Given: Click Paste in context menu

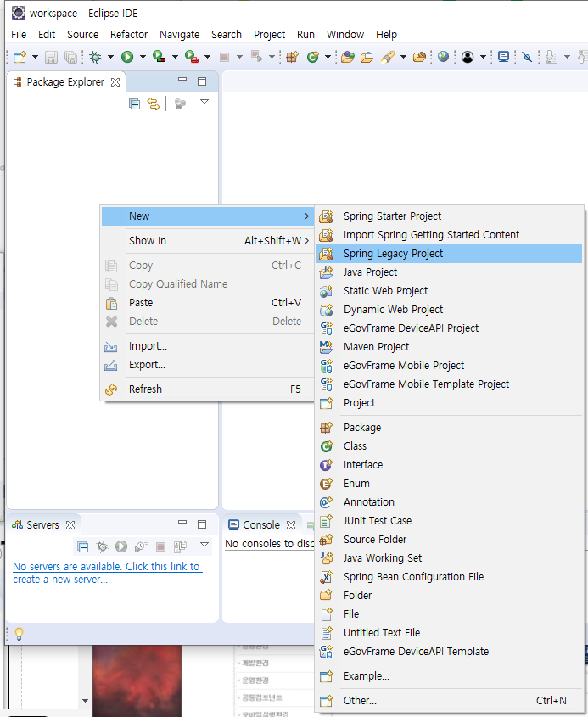Looking at the screenshot, I should tap(207, 303).
